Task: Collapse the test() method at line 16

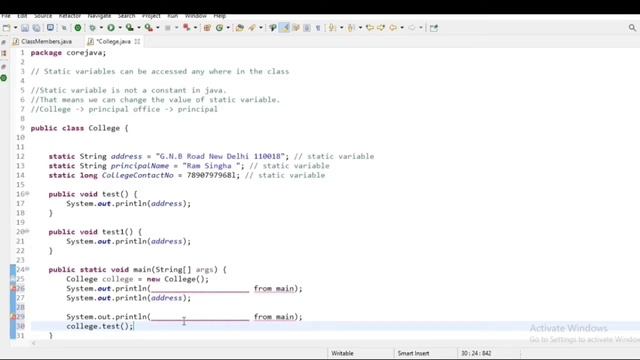Action: [x=28, y=193]
